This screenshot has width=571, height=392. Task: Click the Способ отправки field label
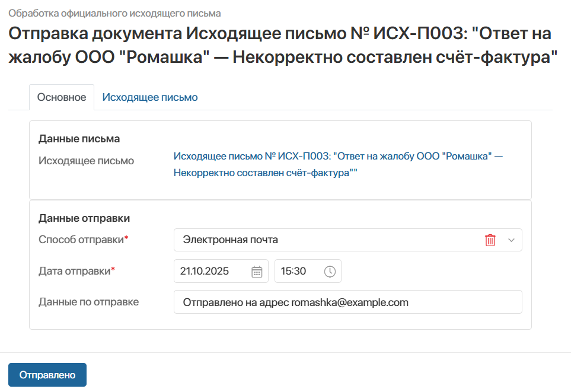tap(82, 240)
